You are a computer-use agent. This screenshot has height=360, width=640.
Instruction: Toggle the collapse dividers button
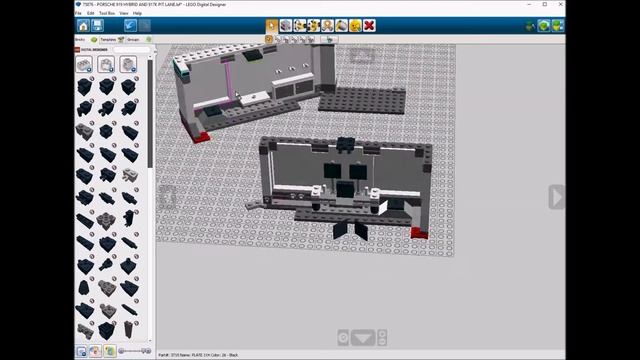pos(81,351)
